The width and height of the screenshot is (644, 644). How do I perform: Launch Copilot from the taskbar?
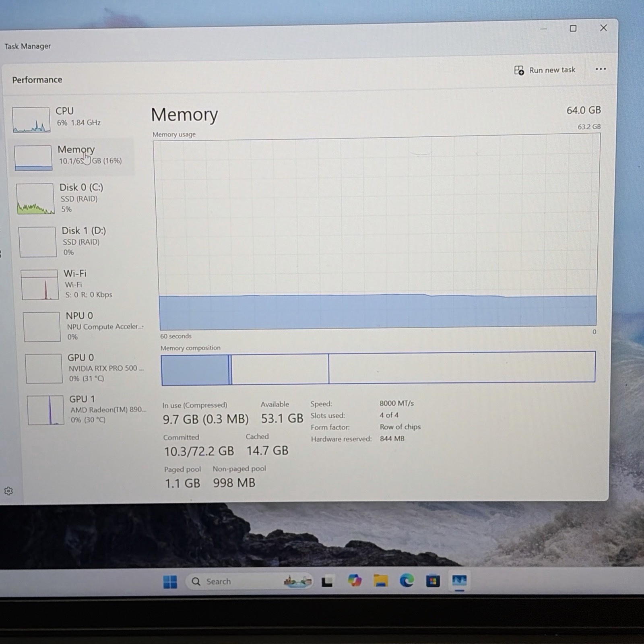point(354,580)
